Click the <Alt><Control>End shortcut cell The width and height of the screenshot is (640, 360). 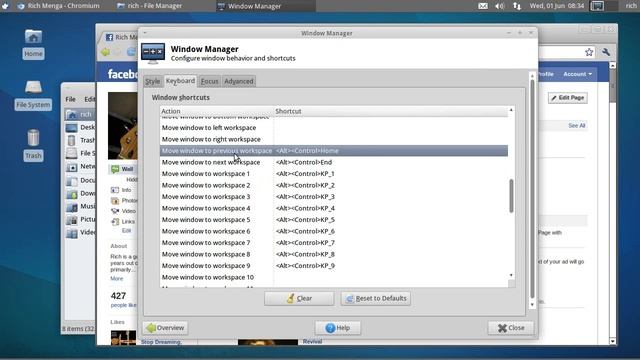[x=304, y=162]
